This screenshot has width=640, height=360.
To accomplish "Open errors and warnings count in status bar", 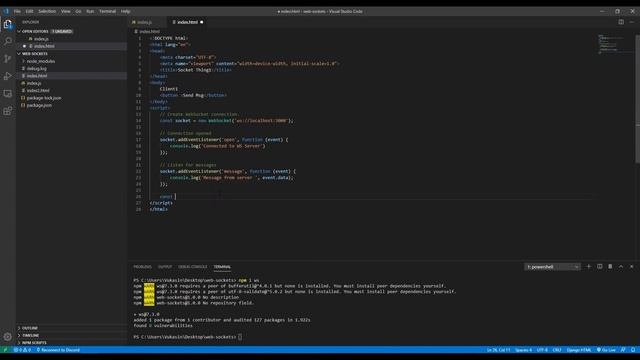I will click(22, 350).
